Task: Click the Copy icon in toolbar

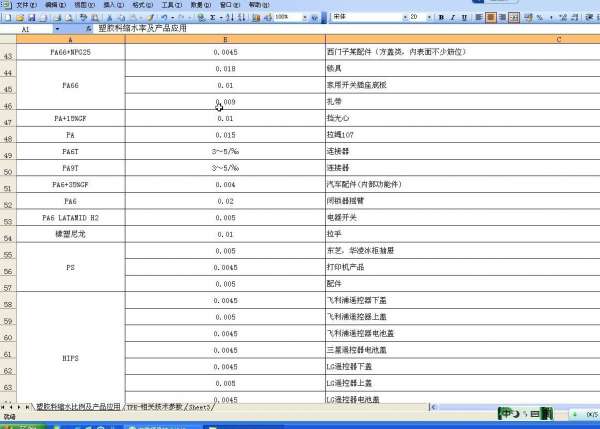Action: pyautogui.click(x=121, y=17)
